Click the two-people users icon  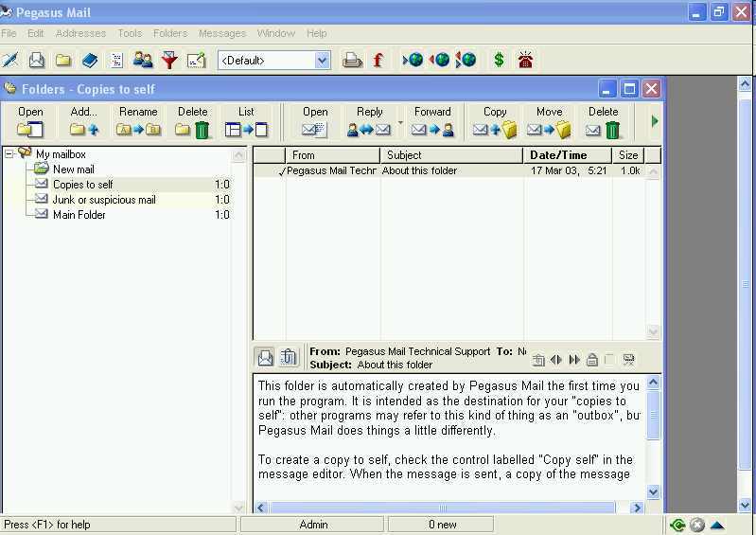click(143, 61)
